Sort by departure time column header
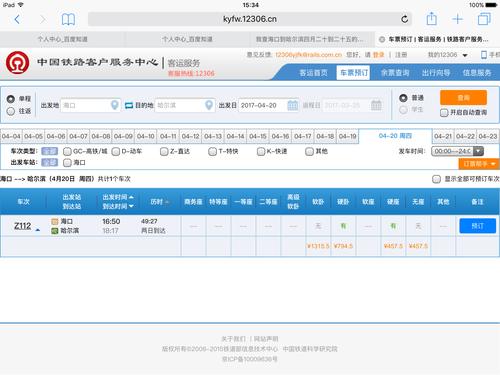This screenshot has width=500, height=375. tap(118, 197)
